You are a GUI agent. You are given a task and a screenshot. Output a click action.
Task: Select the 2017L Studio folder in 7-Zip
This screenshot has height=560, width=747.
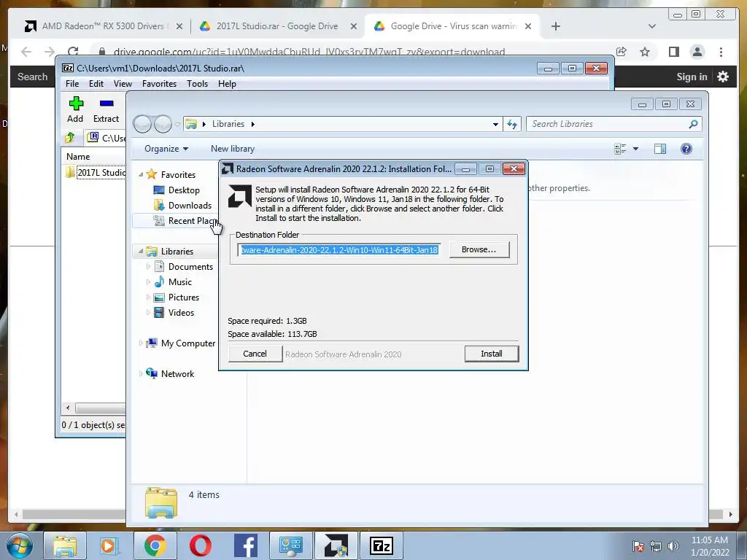(96, 172)
